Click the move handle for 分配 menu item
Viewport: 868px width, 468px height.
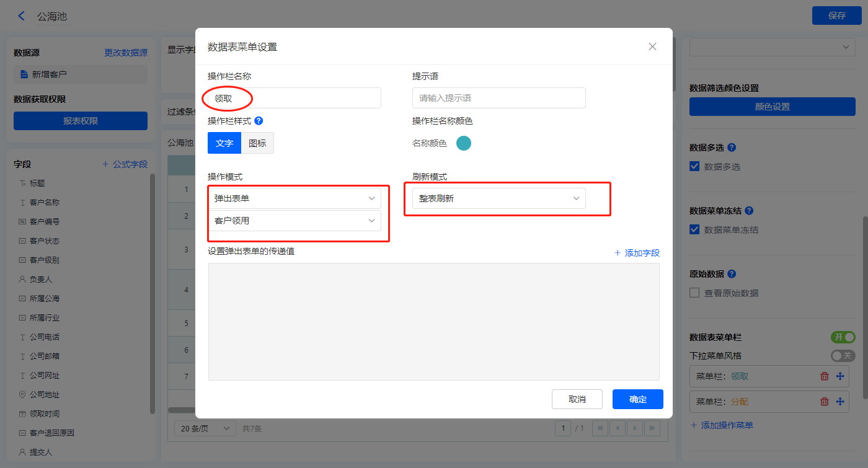[x=840, y=402]
